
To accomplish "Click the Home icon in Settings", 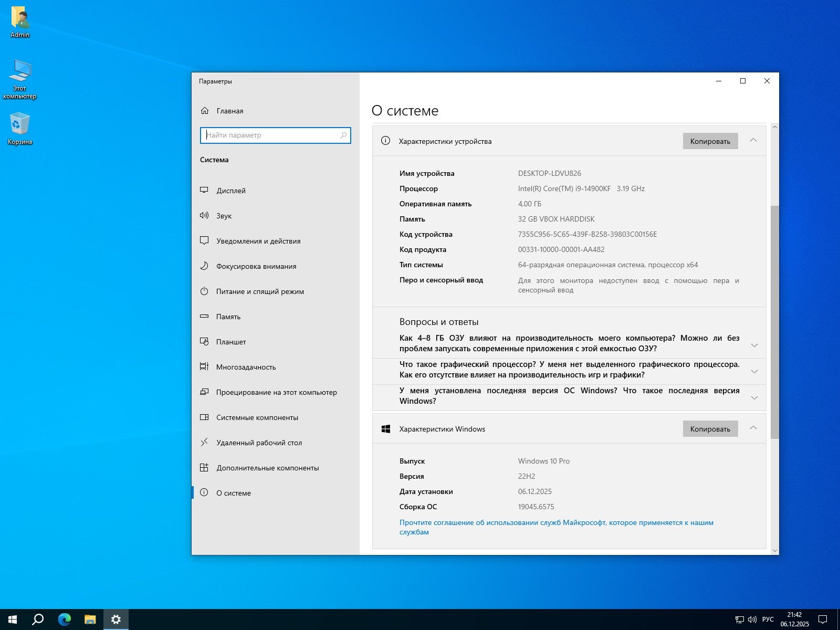I will point(205,111).
